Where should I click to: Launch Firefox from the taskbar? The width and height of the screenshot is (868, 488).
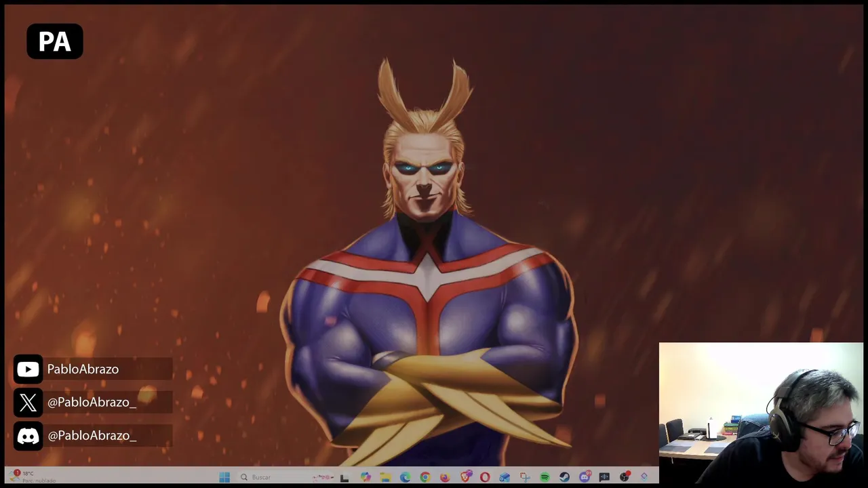pyautogui.click(x=445, y=477)
